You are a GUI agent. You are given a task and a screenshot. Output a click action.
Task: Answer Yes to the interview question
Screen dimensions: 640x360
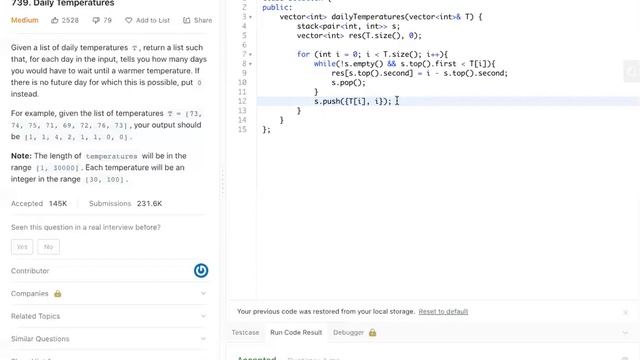pyautogui.click(x=22, y=247)
